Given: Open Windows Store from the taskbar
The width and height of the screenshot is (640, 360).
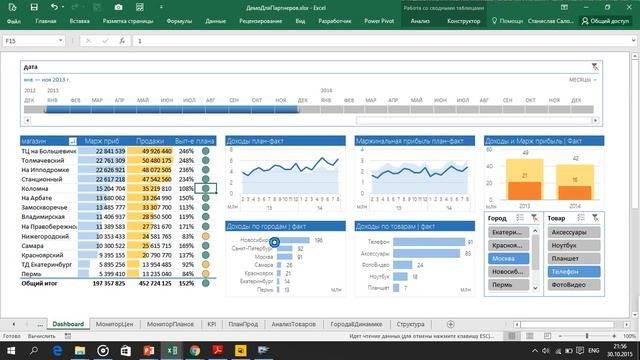Looking at the screenshot, I should click(x=126, y=351).
